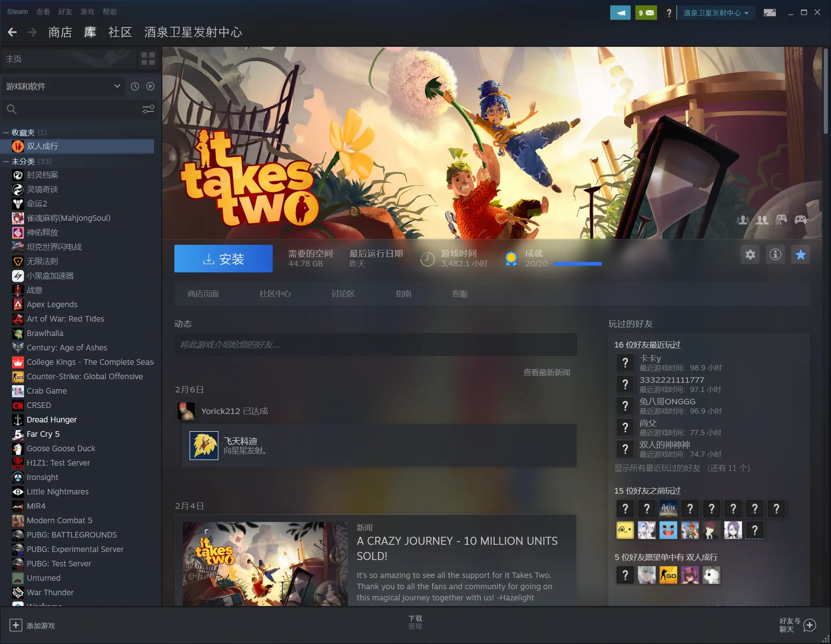The height and width of the screenshot is (644, 831).
Task: Click the co-op players icon in banner
Action: coord(762,220)
